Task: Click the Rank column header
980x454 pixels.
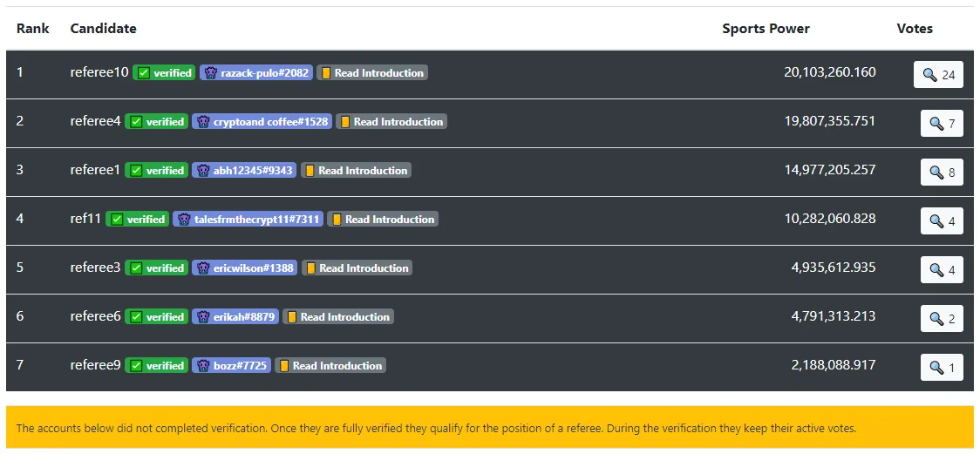Action: [x=32, y=29]
